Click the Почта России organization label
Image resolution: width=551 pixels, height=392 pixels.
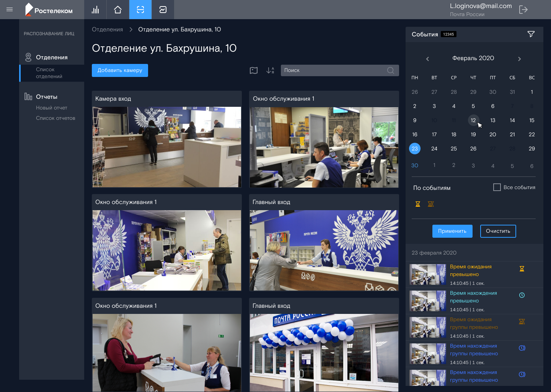pyautogui.click(x=467, y=14)
